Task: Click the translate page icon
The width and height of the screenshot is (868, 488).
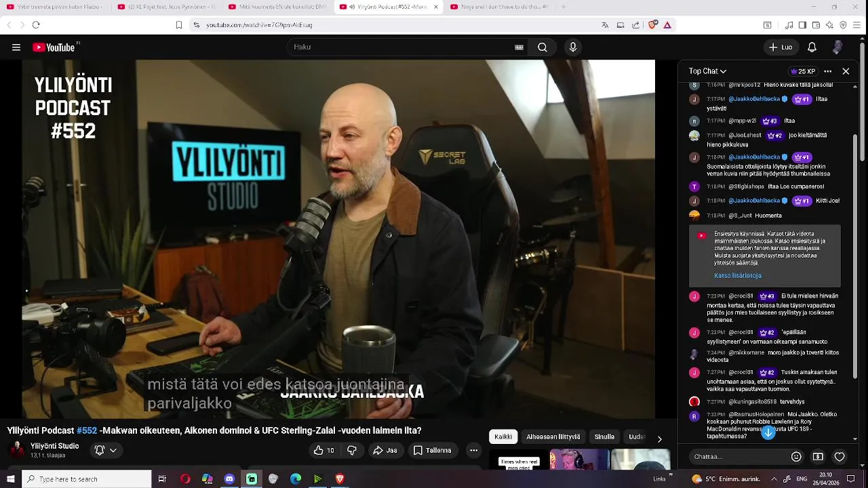Action: (605, 25)
